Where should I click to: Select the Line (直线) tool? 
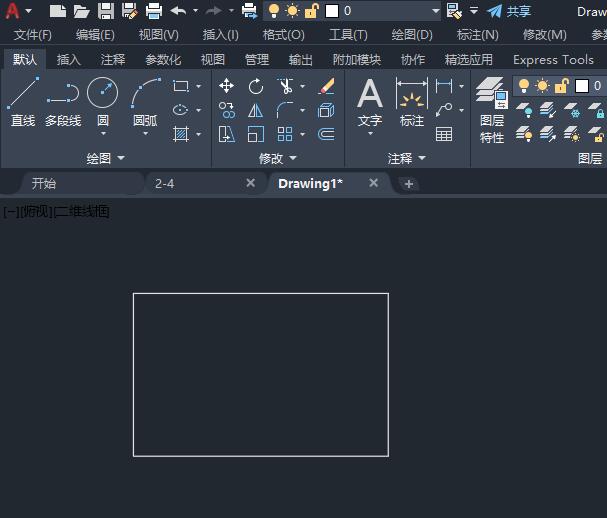(x=23, y=101)
